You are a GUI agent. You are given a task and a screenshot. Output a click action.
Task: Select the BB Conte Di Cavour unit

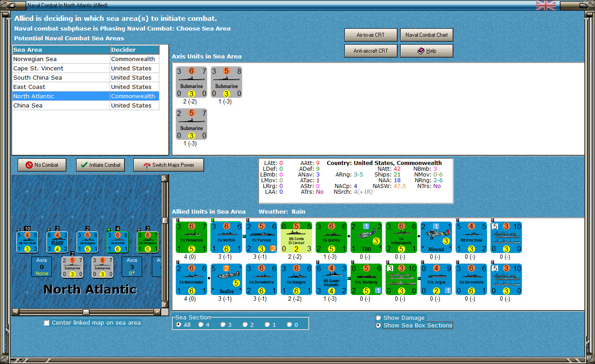click(296, 237)
